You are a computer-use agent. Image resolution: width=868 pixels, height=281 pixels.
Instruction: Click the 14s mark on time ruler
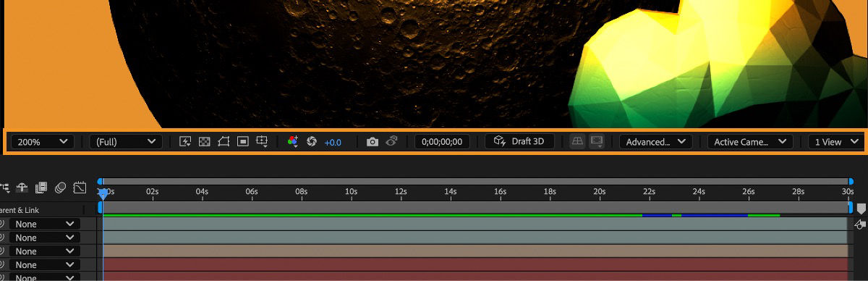[x=451, y=191]
